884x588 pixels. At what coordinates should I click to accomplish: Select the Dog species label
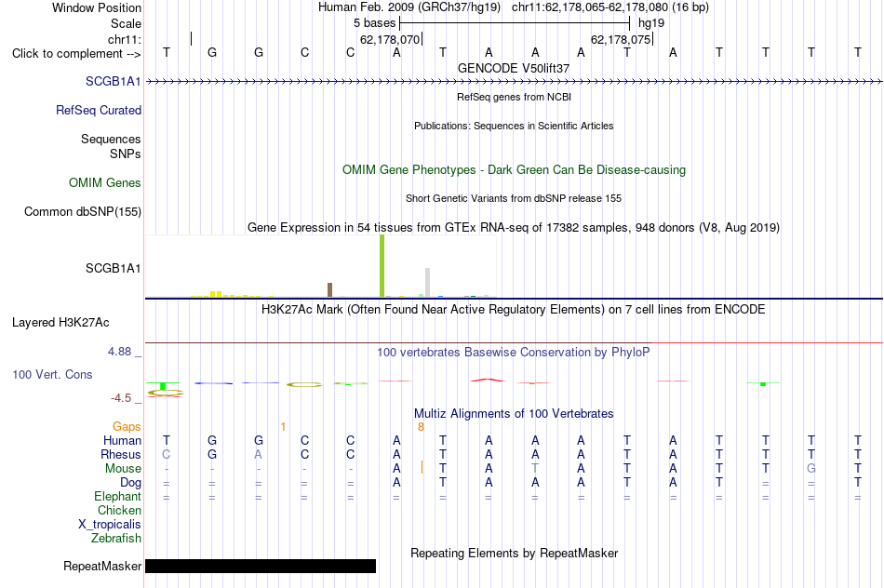coord(130,483)
